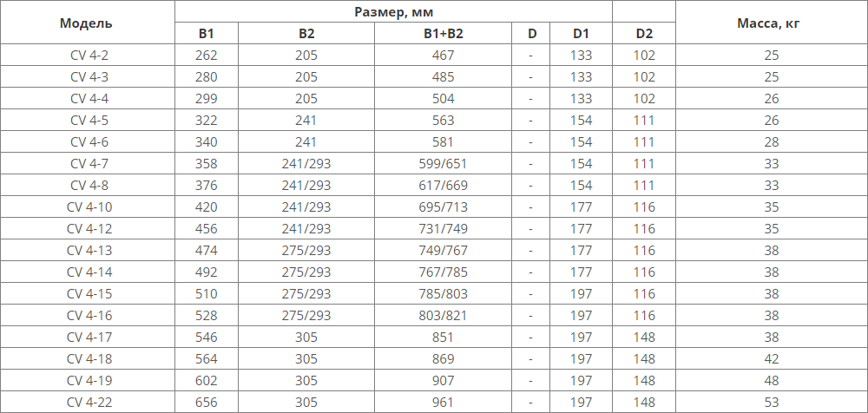Click the D1 column header

click(x=581, y=34)
